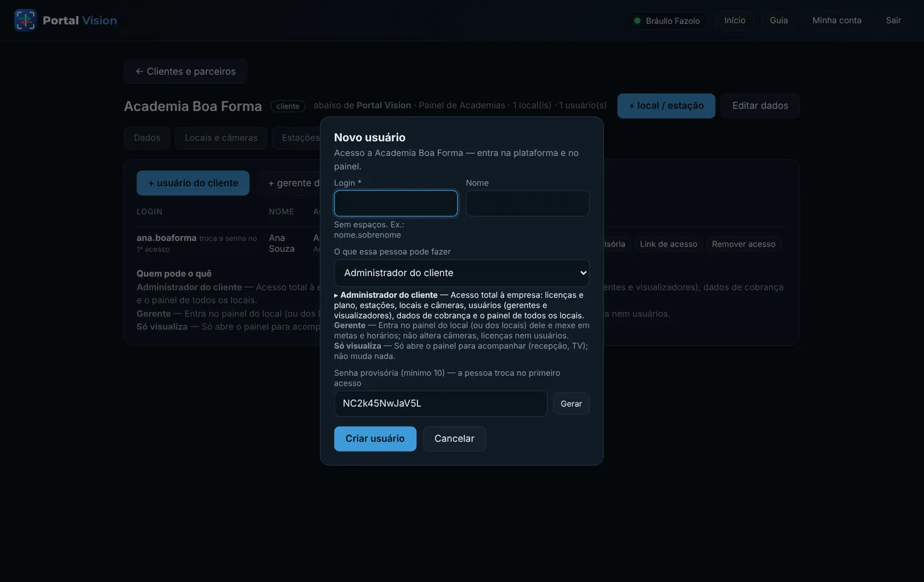Open the Administrador do cliente permission dropdown

(x=461, y=273)
